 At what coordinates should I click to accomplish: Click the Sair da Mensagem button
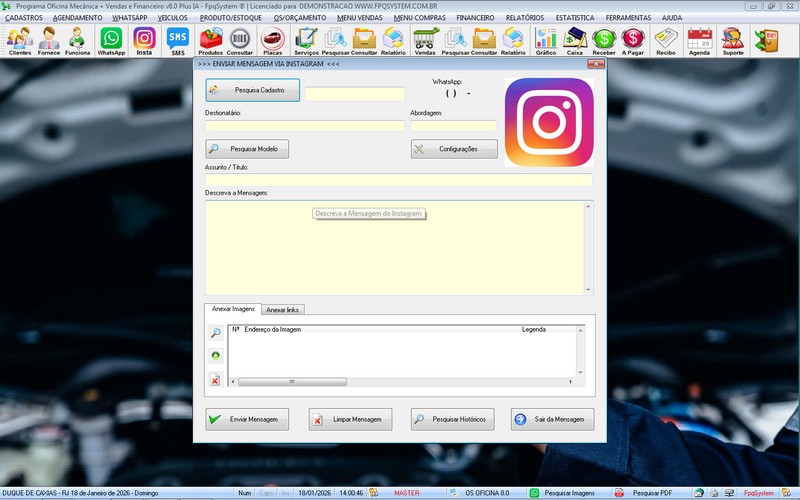click(x=553, y=419)
